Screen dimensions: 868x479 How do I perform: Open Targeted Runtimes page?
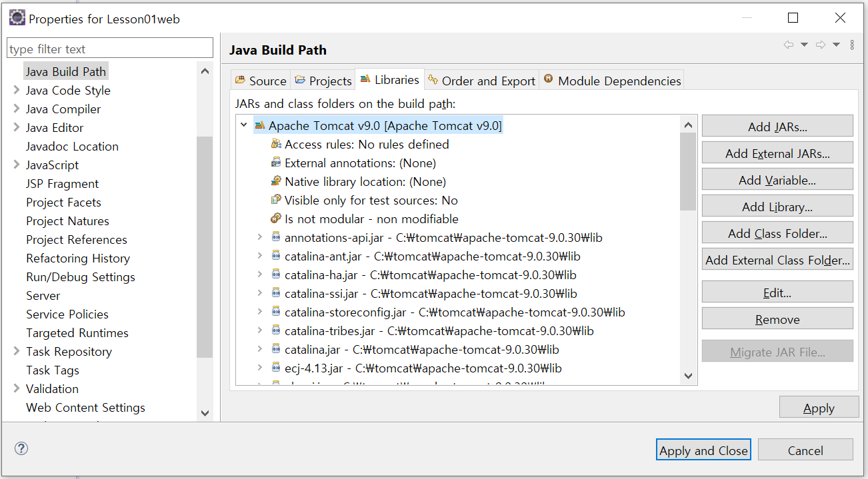[77, 332]
